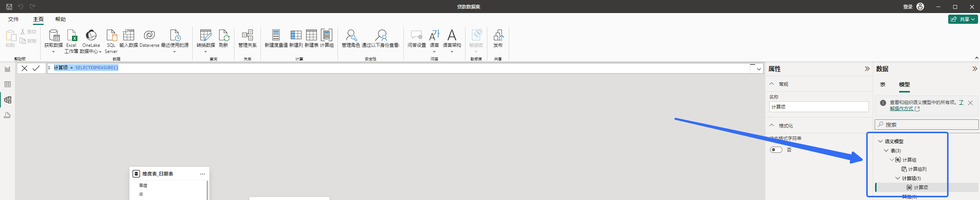Open 管理角色 (Manage Roles)
The width and height of the screenshot is (980, 200).
[351, 35]
